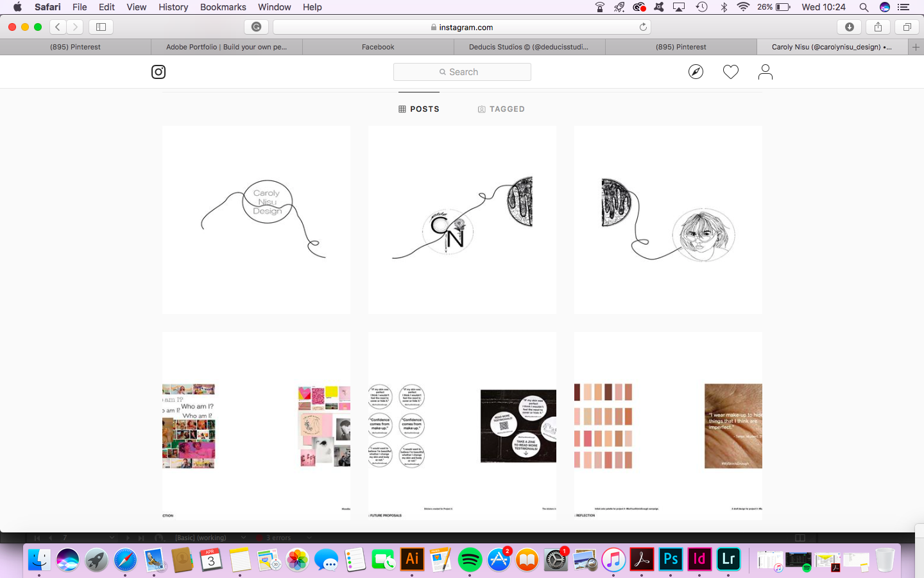Switch to the Adobe Portfolio tab
Image resolution: width=924 pixels, height=578 pixels.
point(227,47)
